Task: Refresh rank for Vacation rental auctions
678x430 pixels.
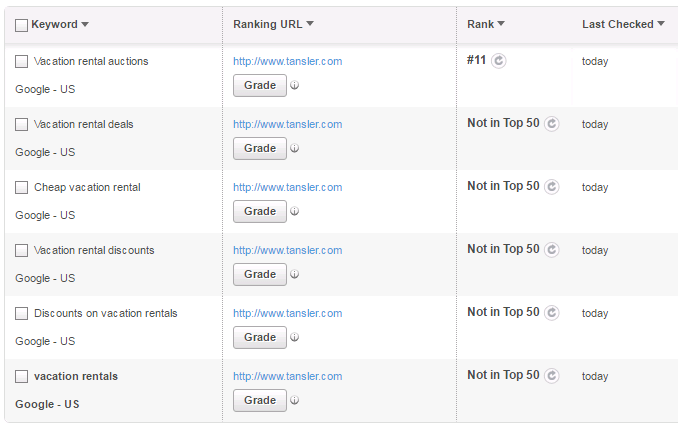Action: 499,61
